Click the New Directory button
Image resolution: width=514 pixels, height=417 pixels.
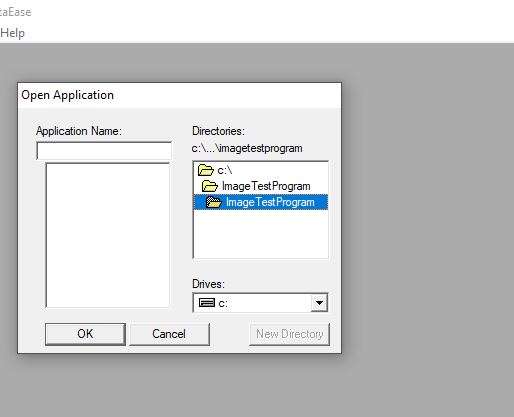pyautogui.click(x=289, y=334)
